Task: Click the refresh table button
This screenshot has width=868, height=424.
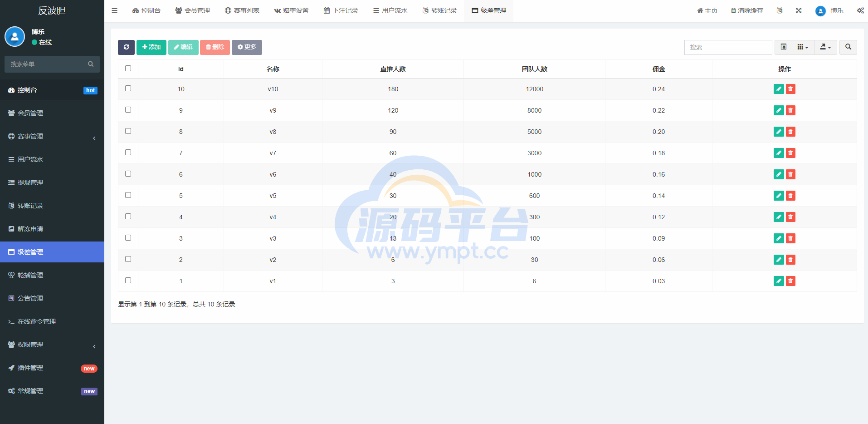Action: (126, 47)
